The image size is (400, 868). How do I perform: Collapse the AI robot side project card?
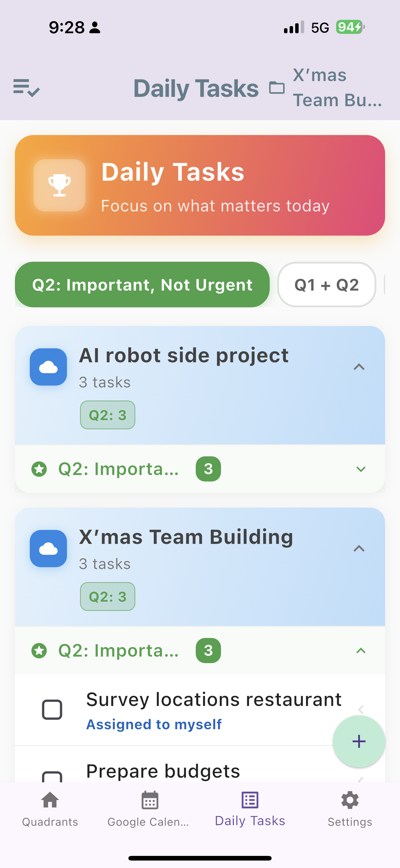click(360, 368)
